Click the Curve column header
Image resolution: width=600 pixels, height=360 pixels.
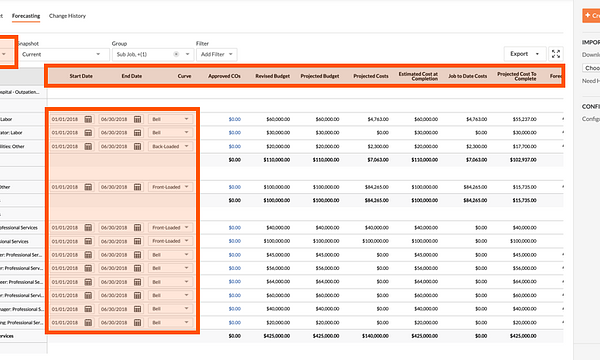184,76
